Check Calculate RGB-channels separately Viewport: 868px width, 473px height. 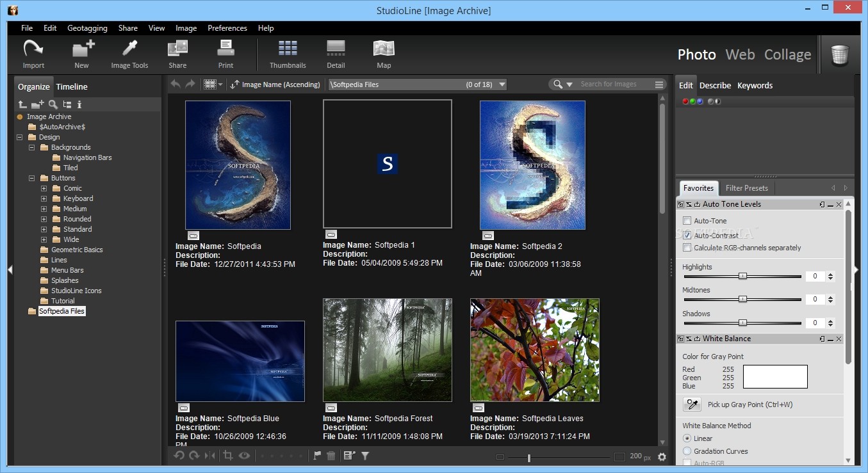point(687,248)
